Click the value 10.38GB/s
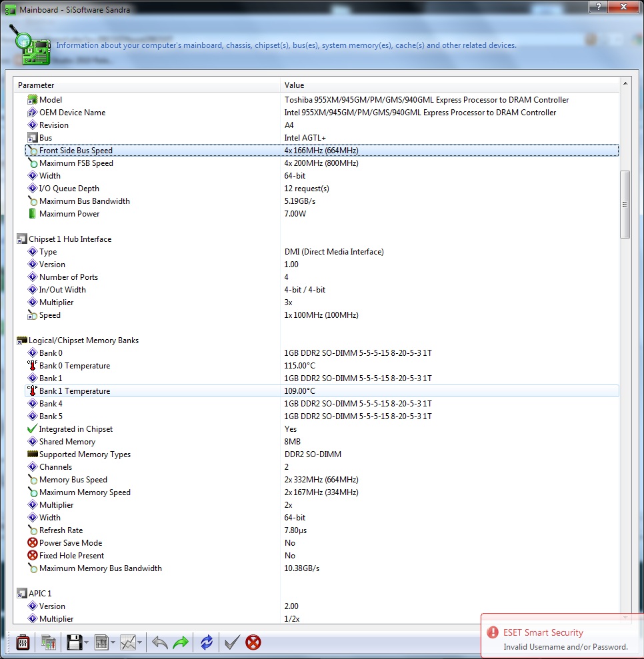The image size is (644, 659). tap(302, 568)
